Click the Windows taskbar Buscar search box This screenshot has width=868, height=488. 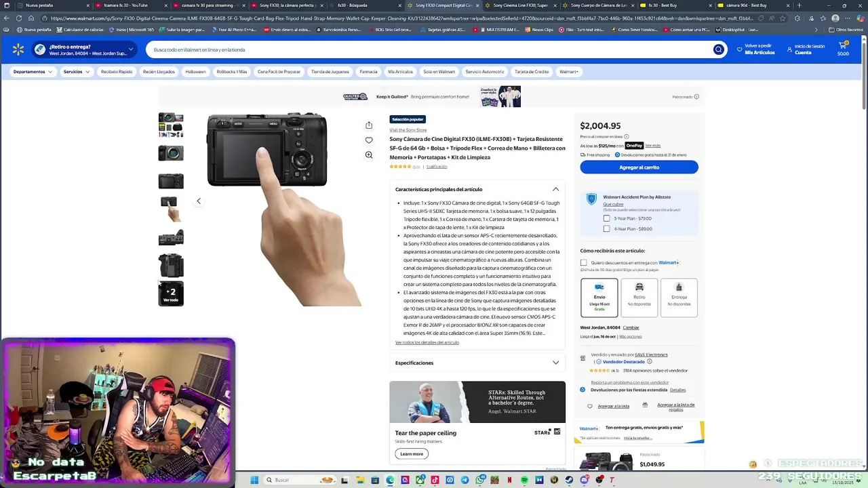point(298,480)
